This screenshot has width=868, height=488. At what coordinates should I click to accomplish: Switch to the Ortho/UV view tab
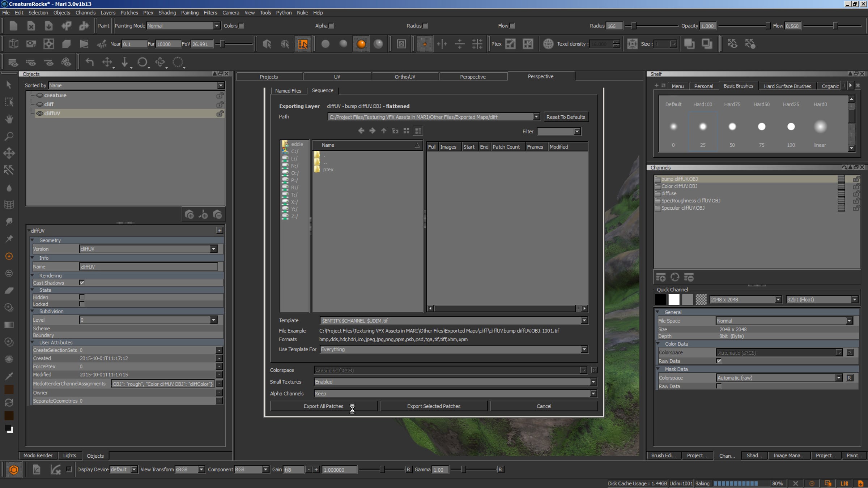(x=405, y=77)
